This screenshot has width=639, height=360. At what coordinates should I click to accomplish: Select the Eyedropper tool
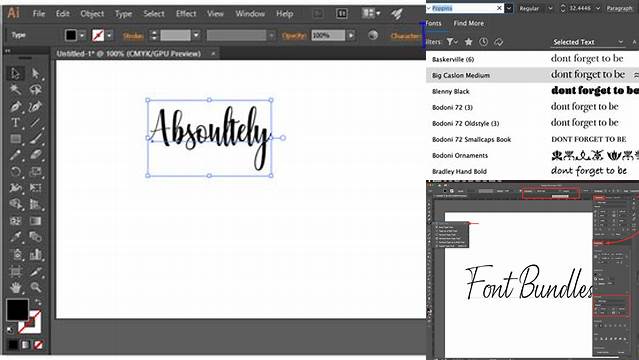pyautogui.click(x=15, y=237)
